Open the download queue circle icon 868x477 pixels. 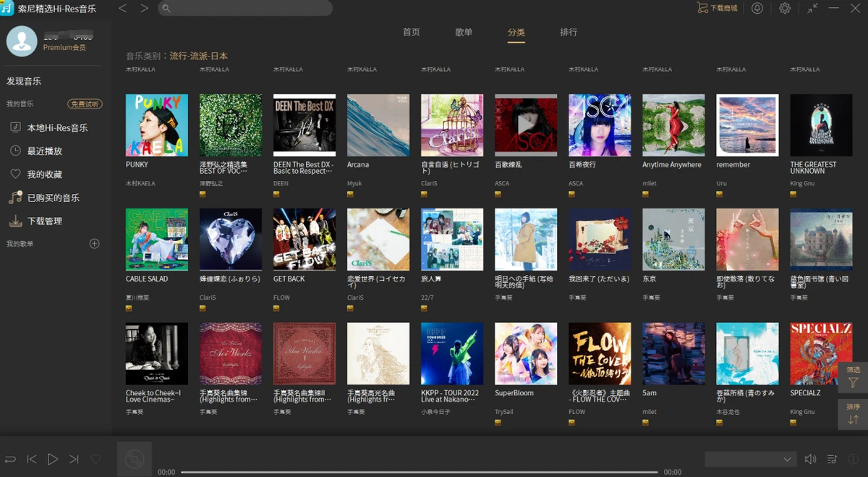[x=757, y=8]
